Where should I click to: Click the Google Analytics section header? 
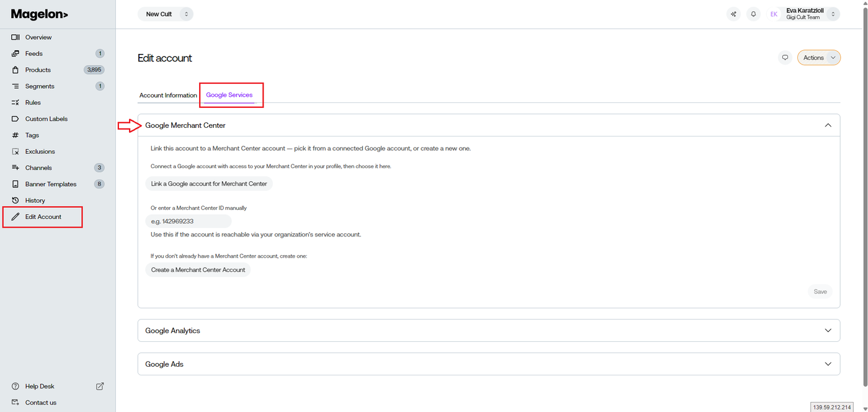489,331
